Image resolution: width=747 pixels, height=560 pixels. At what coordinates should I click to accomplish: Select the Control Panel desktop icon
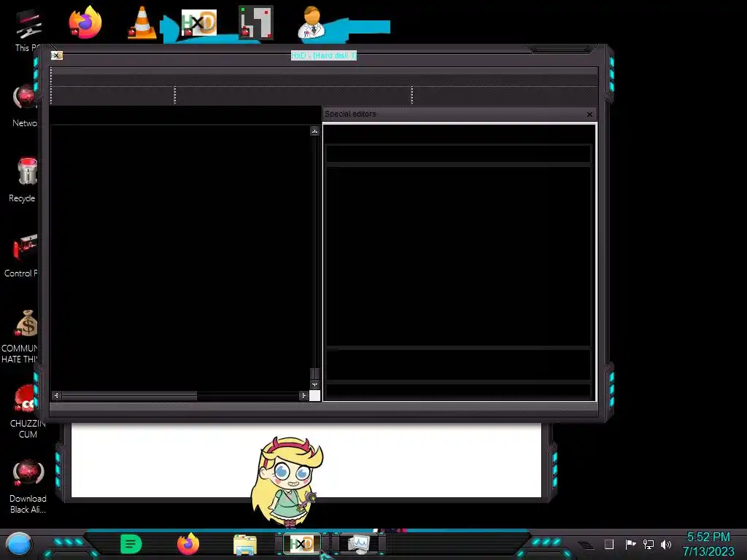[23, 256]
